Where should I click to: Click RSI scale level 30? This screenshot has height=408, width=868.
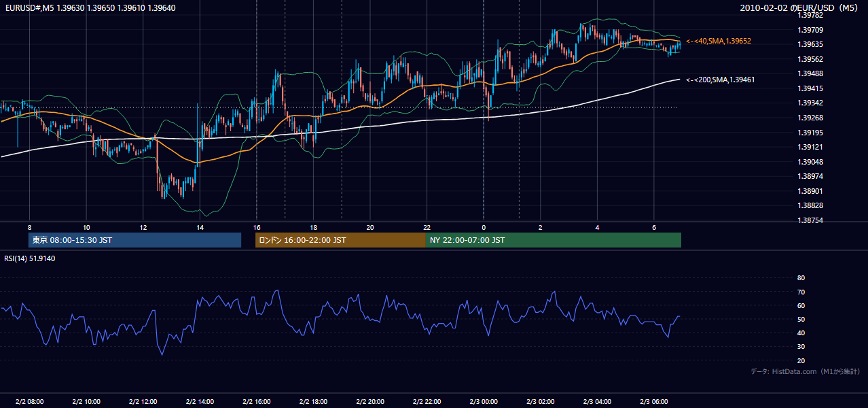click(x=801, y=347)
